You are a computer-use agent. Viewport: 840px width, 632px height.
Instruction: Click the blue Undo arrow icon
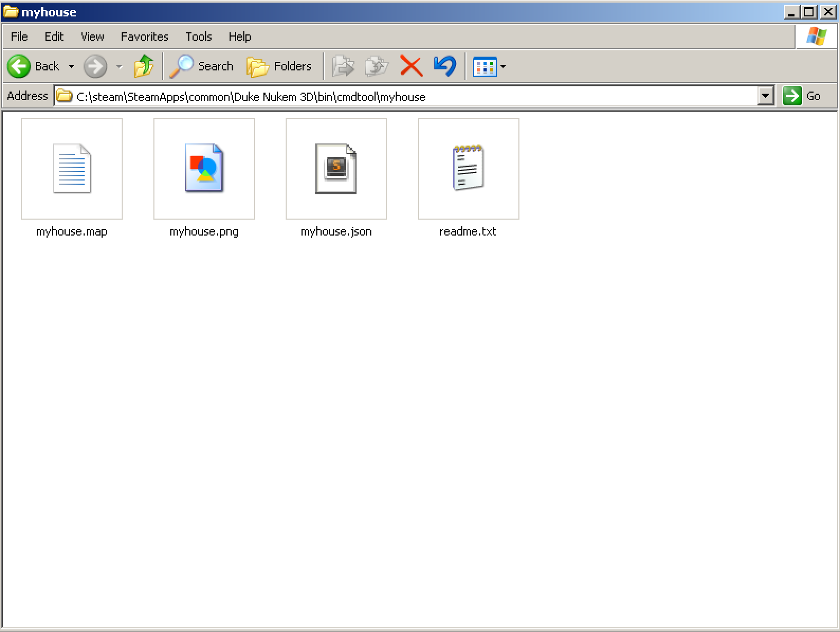pos(445,67)
